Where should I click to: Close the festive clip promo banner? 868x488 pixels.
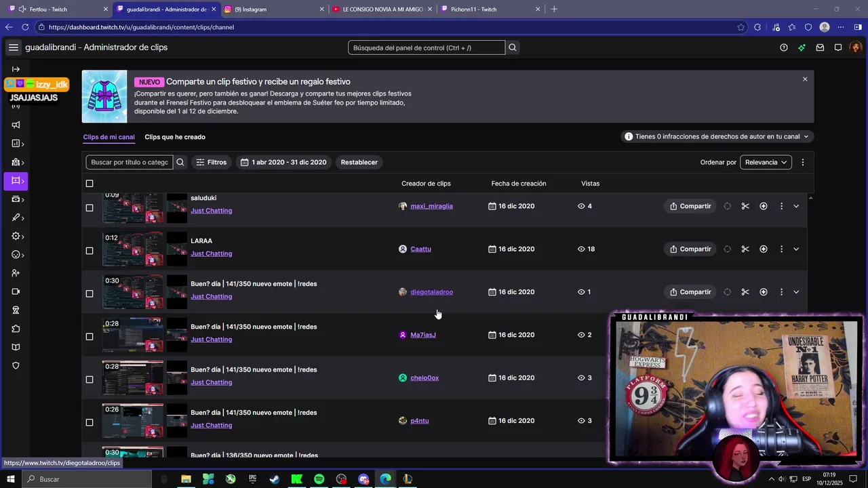click(805, 79)
